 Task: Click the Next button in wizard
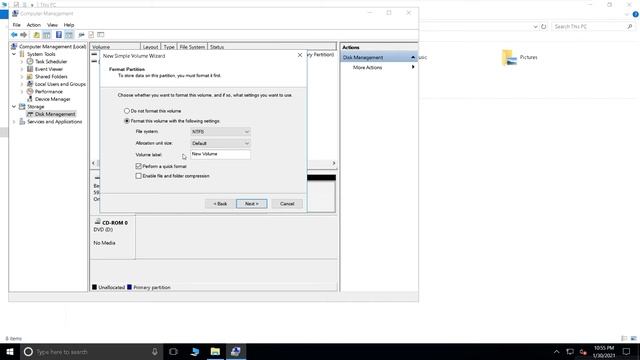(x=251, y=204)
